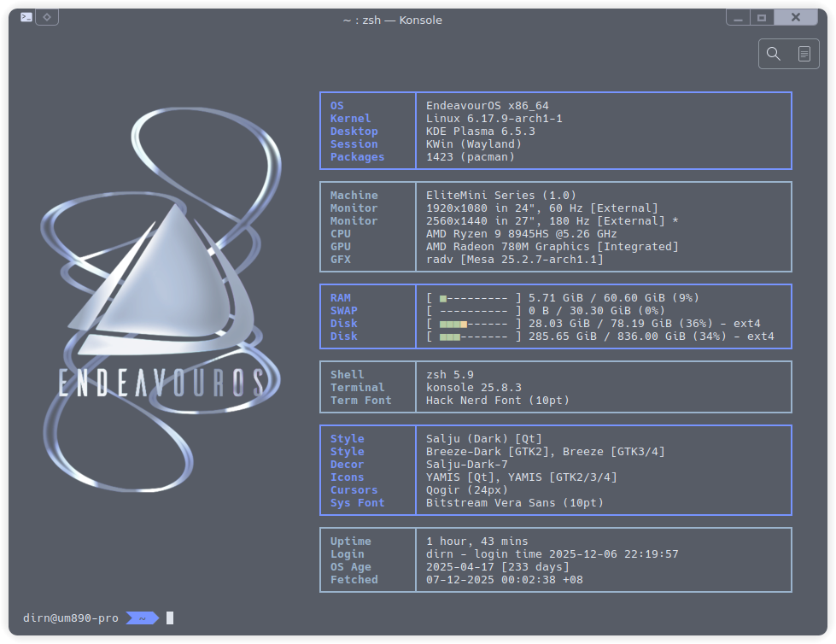The image size is (836, 644).
Task: Click the RAM usage bar
Action: [x=474, y=298]
